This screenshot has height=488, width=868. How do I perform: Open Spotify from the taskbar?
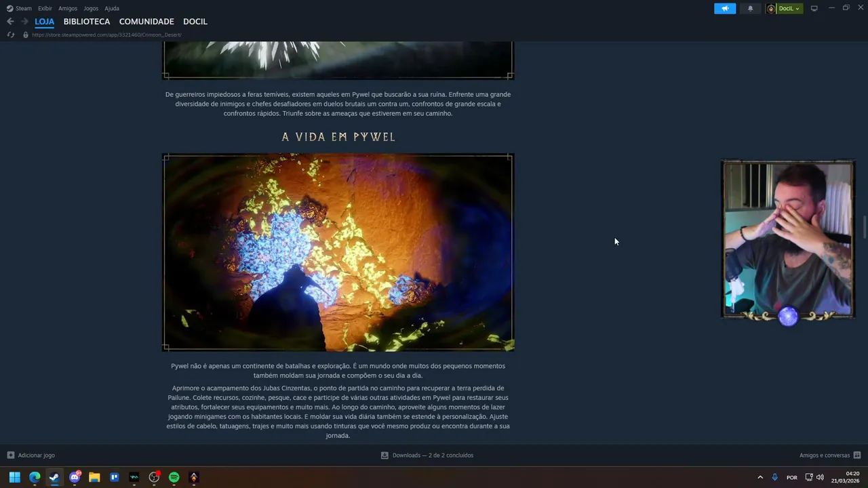[x=174, y=477]
